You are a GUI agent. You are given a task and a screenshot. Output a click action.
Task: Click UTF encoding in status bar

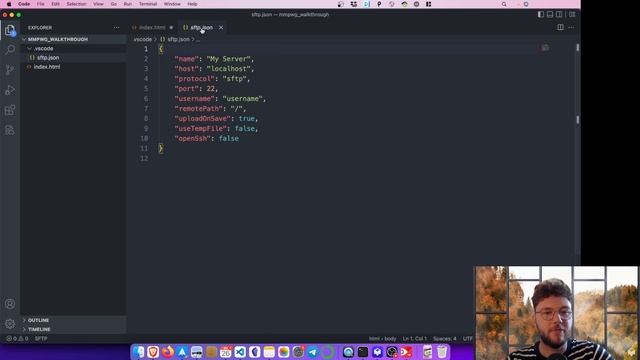coord(467,338)
